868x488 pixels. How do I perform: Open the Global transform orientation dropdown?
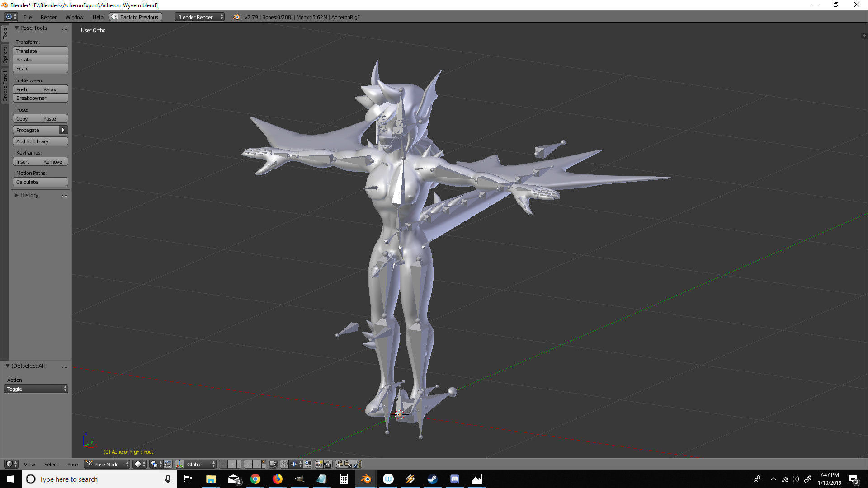coord(200,464)
